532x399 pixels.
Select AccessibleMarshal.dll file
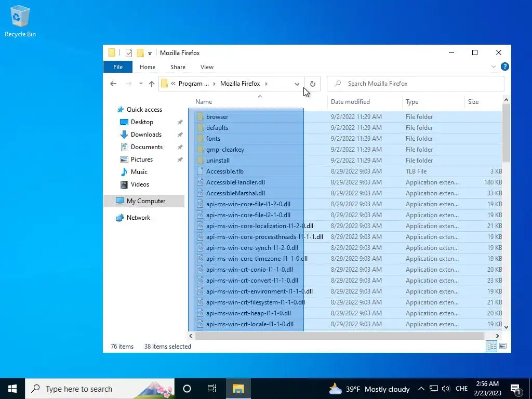point(235,193)
